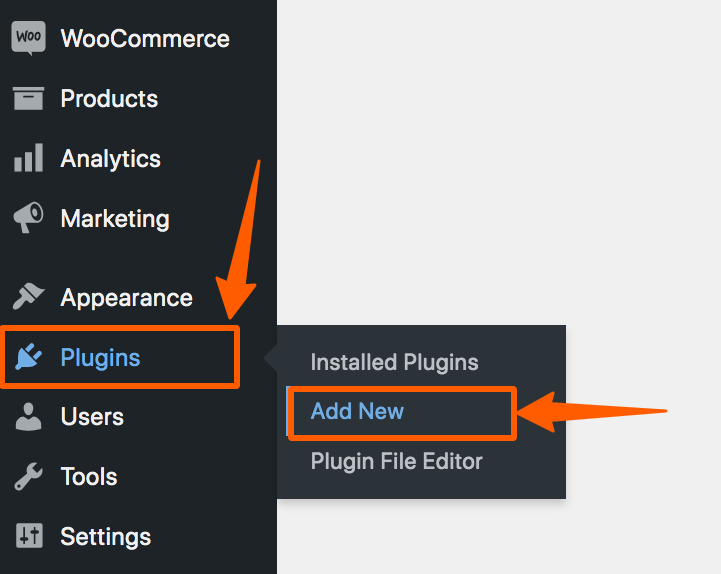The image size is (721, 574).
Task: Select the Marketing menu label
Action: click(x=115, y=219)
